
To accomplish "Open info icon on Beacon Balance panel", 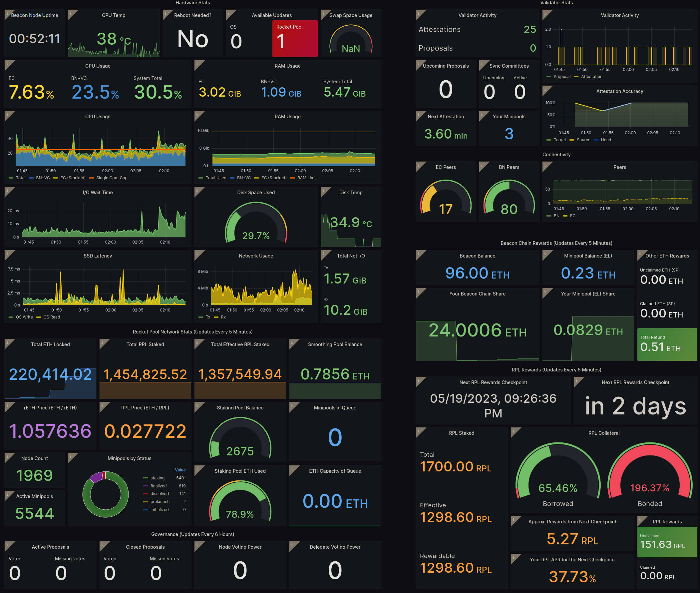I will [x=419, y=253].
